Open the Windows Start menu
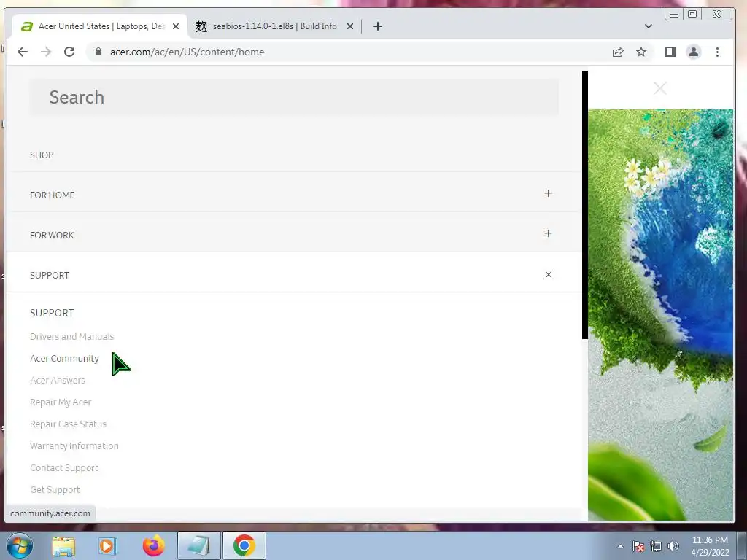This screenshot has height=560, width=747. 20,545
